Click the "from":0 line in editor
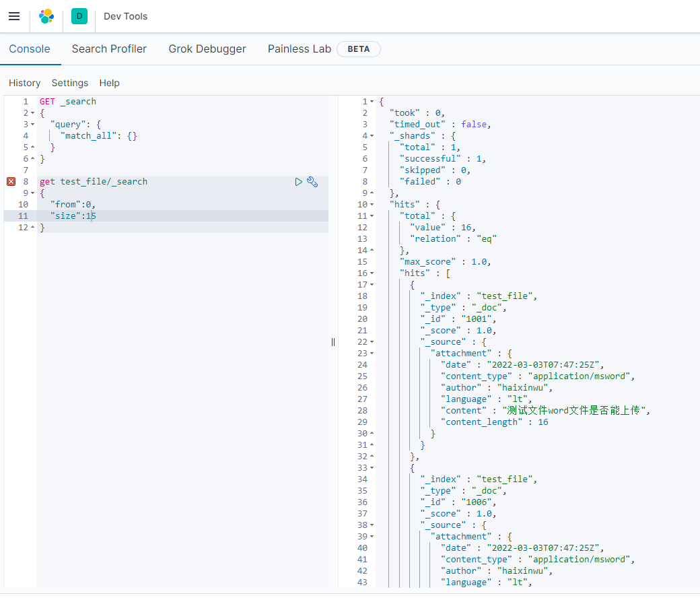The image size is (700, 598). pyautogui.click(x=73, y=205)
